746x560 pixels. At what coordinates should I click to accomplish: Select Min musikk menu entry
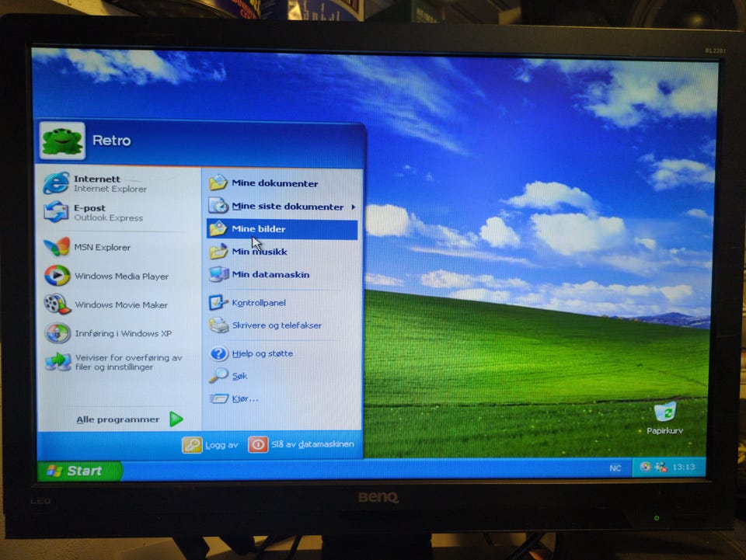(283, 252)
